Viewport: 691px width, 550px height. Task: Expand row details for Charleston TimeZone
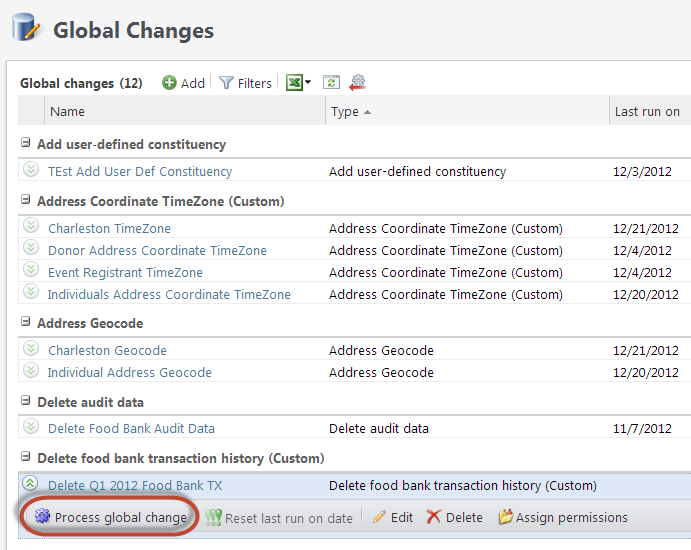(x=31, y=228)
